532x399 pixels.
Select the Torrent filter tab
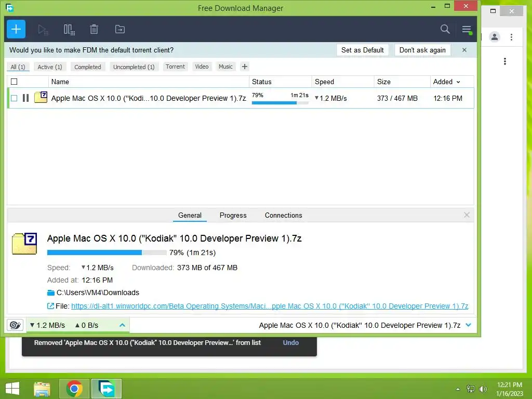pos(176,66)
